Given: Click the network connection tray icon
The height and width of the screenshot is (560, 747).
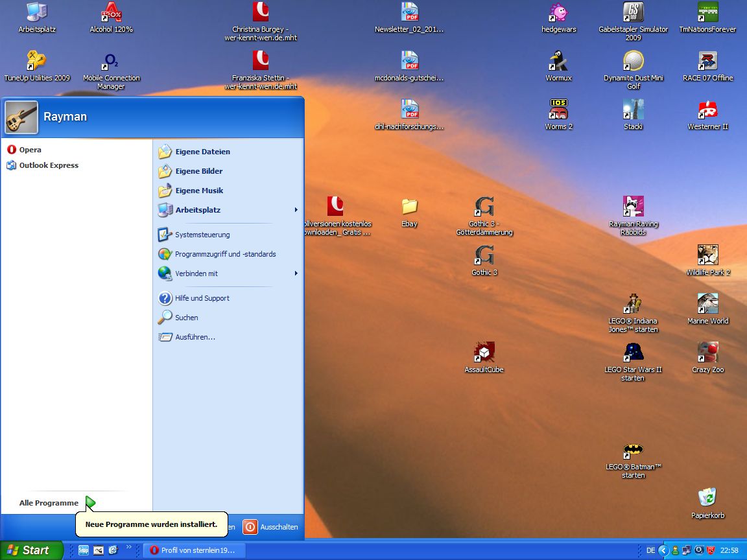Looking at the screenshot, I should pyautogui.click(x=687, y=550).
